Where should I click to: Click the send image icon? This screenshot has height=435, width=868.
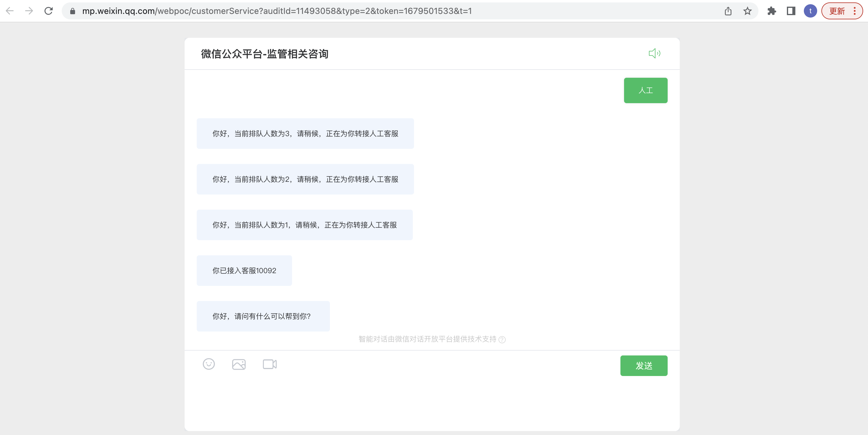(238, 364)
